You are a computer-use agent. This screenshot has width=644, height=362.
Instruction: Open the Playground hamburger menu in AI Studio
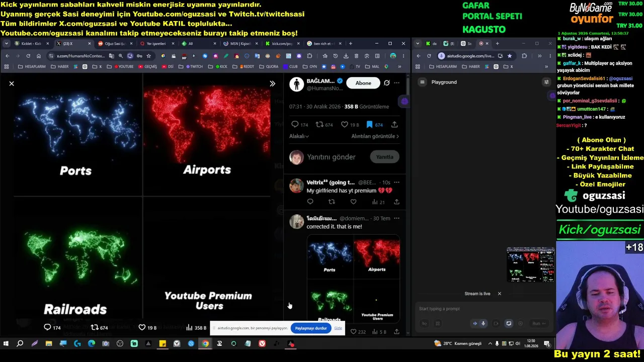coord(423,82)
